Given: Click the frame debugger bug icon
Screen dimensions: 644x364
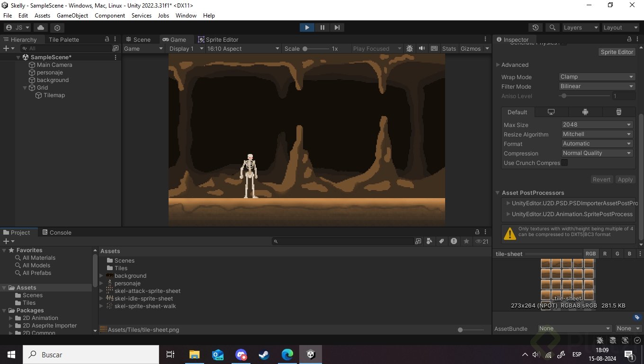Looking at the screenshot, I should point(410,48).
